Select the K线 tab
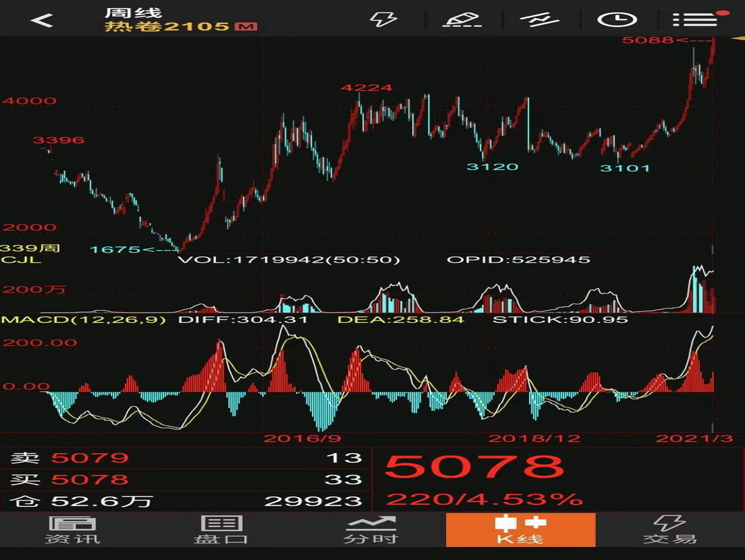The width and height of the screenshot is (745, 560). [x=520, y=530]
